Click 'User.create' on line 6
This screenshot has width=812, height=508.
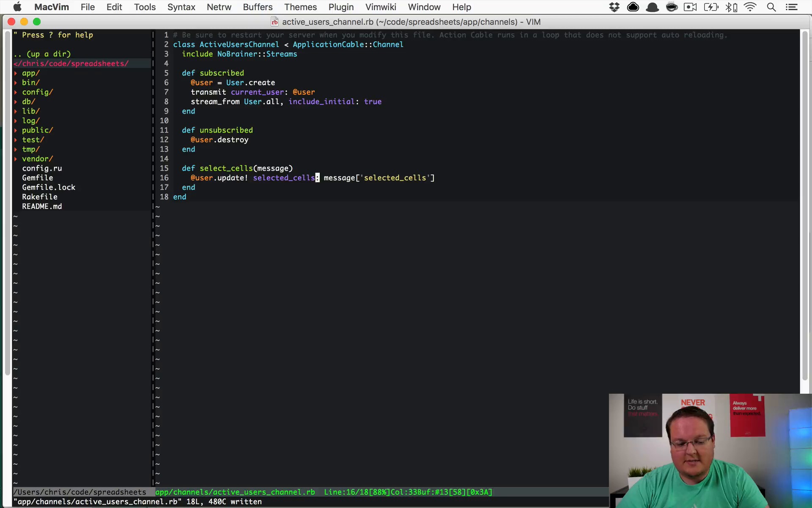(250, 83)
